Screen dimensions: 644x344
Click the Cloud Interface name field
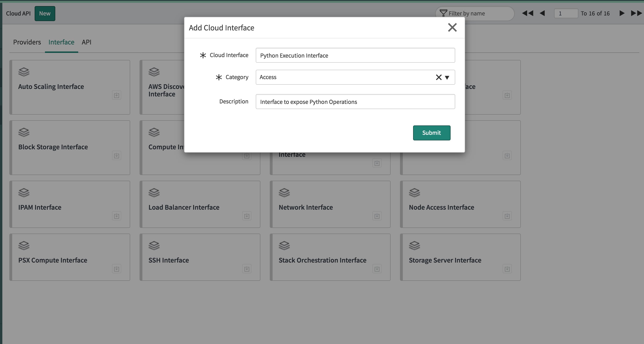355,55
